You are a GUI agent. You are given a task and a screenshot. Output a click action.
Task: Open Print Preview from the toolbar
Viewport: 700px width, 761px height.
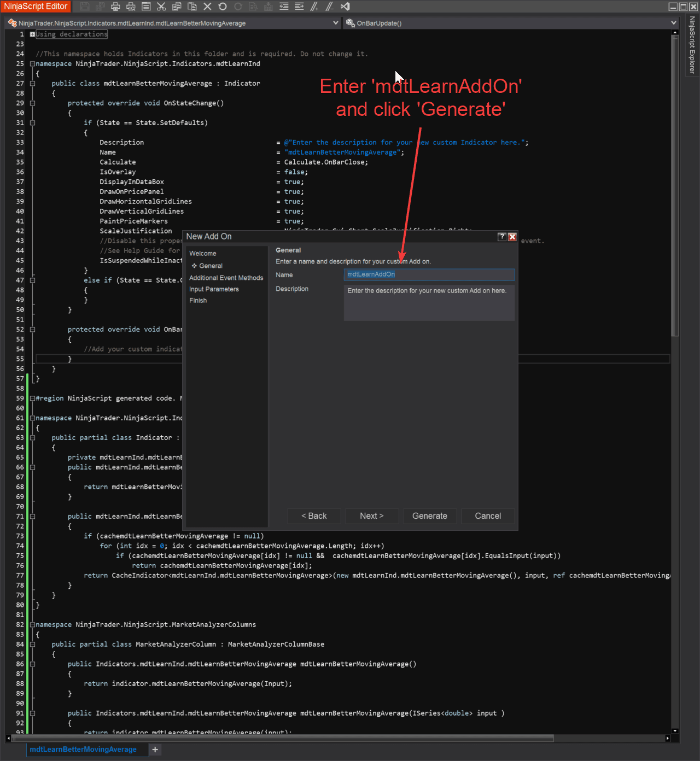[x=131, y=7]
